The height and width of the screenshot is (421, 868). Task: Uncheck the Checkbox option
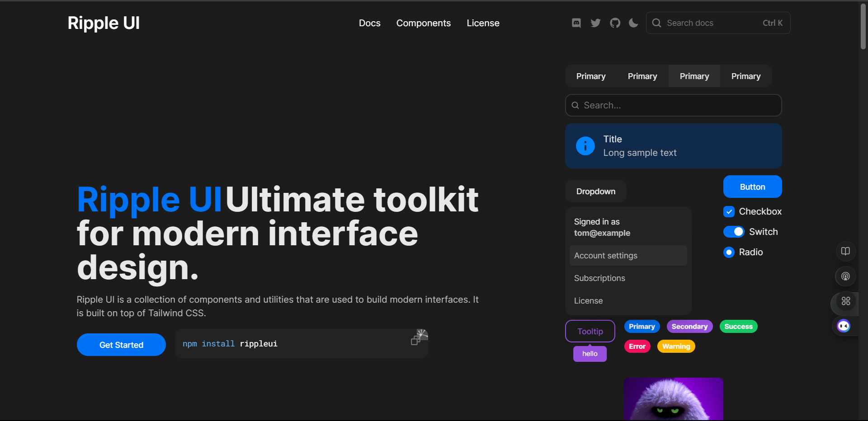pyautogui.click(x=729, y=211)
